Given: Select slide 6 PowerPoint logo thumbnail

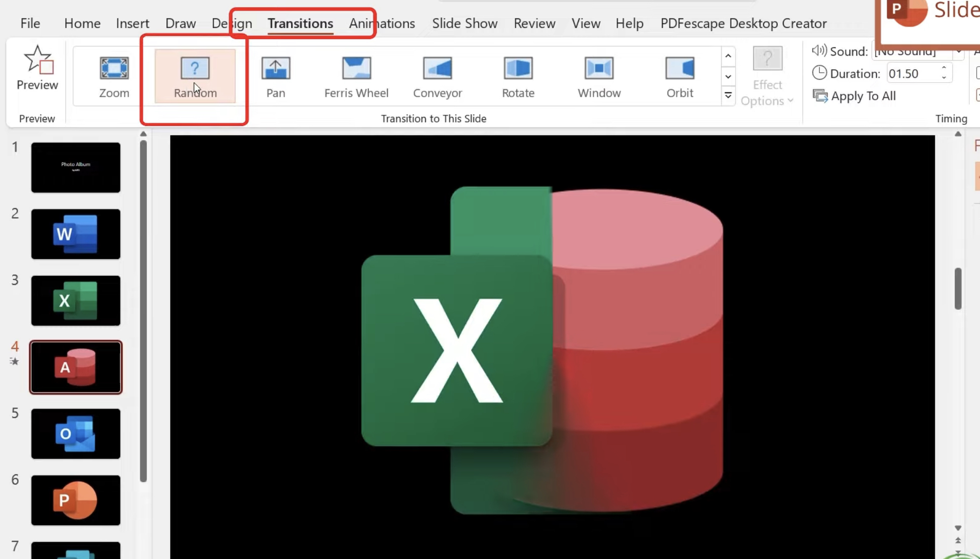Looking at the screenshot, I should tap(76, 500).
